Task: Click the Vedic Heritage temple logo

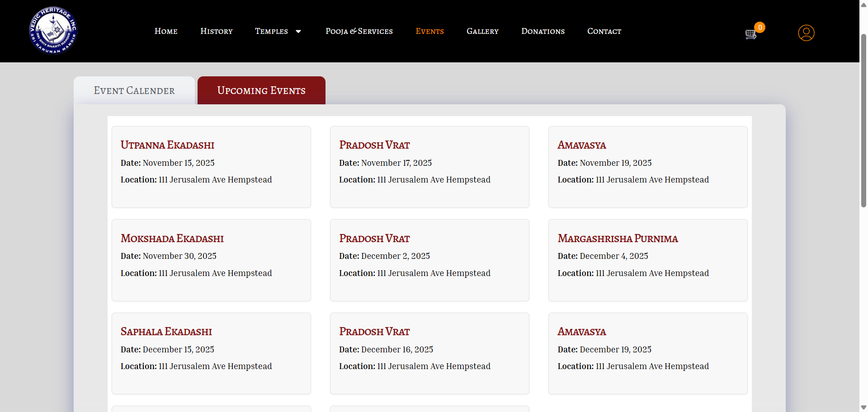Action: tap(53, 31)
